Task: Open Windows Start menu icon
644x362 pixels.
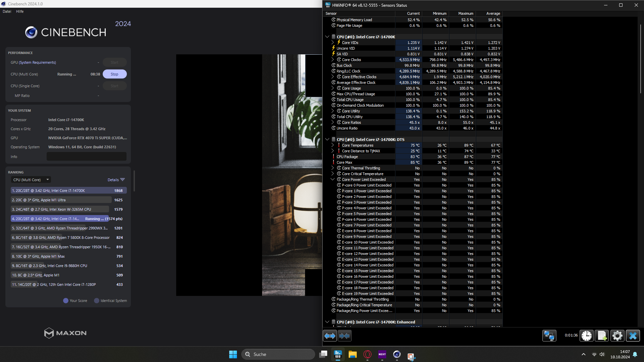Action: point(233,354)
